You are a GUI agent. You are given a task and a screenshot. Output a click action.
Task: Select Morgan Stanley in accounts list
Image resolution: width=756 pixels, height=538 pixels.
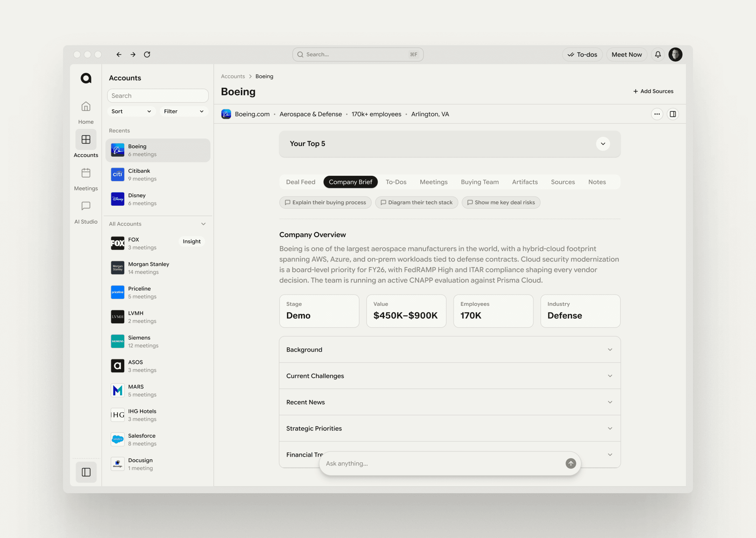point(157,268)
